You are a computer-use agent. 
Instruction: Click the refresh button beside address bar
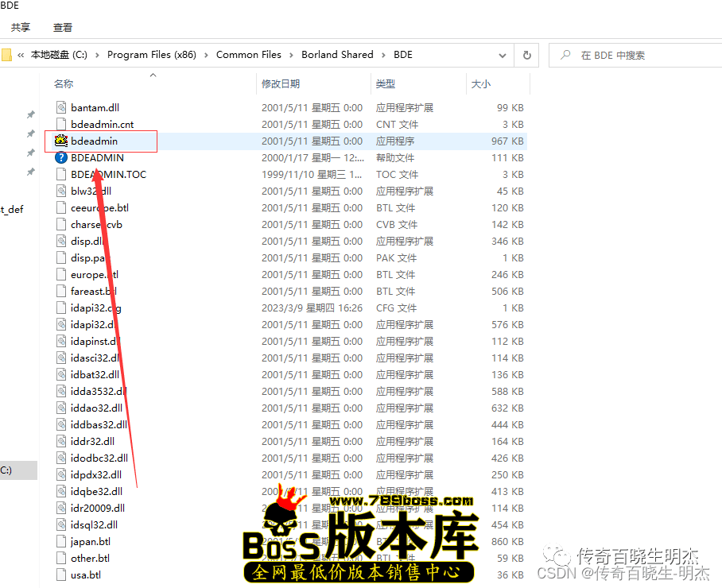[x=526, y=56]
